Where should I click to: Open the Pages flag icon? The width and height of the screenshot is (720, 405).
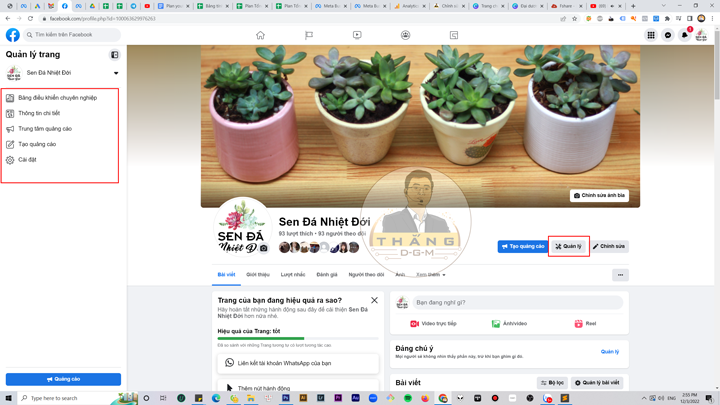coord(309,35)
